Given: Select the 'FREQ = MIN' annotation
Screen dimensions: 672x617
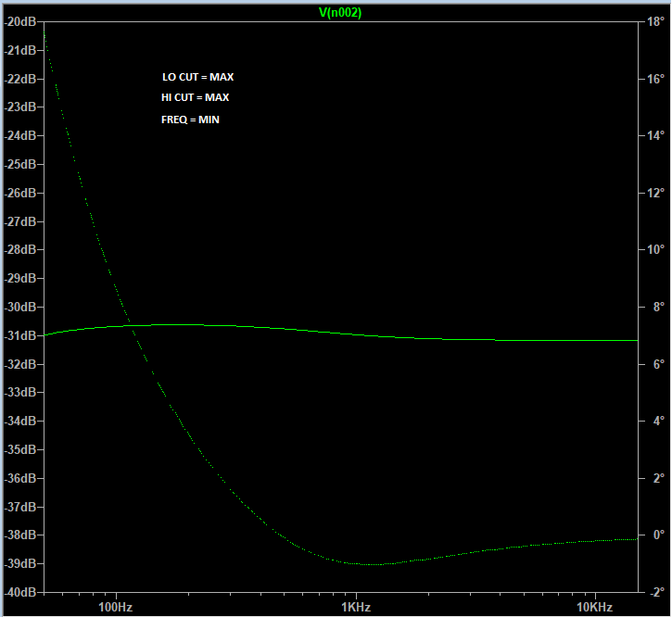Looking at the screenshot, I should (x=190, y=120).
